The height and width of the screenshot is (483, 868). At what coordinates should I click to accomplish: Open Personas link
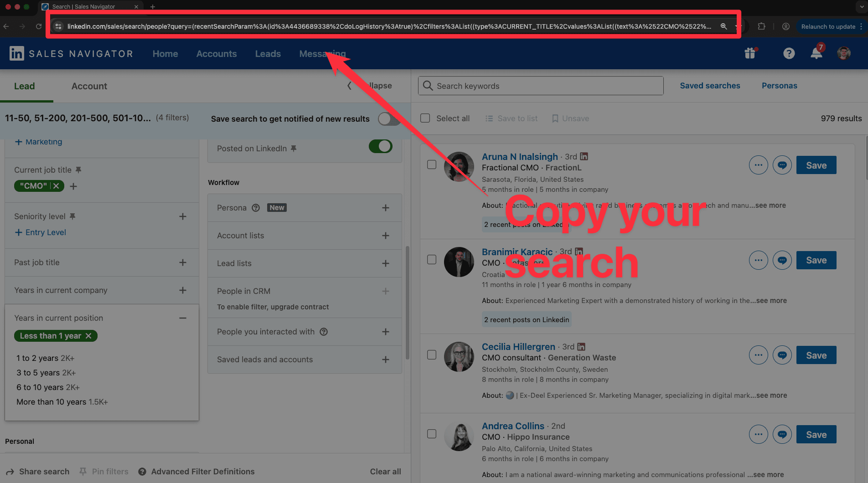tap(780, 86)
